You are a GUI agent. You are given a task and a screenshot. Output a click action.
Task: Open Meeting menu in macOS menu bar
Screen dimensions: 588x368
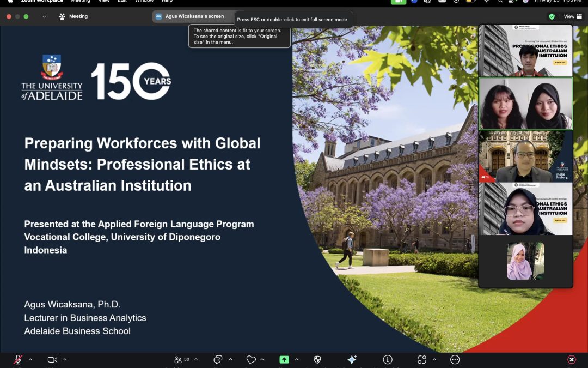point(81,1)
